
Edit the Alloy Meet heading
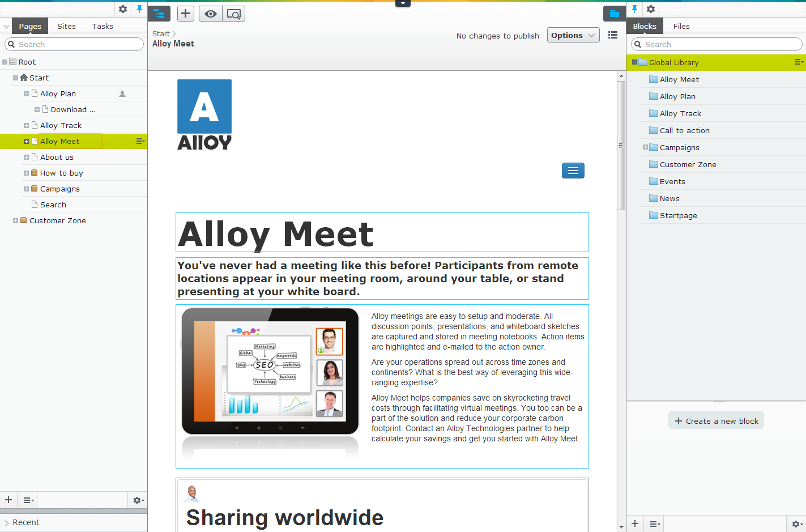pyautogui.click(x=382, y=233)
